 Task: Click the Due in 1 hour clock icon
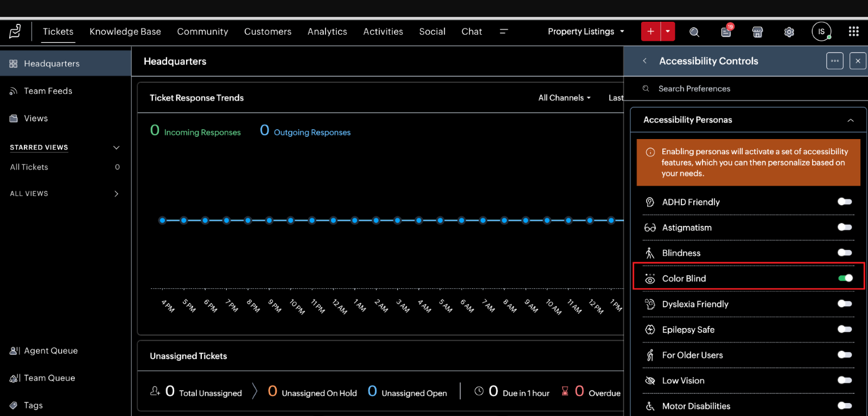[x=479, y=391]
